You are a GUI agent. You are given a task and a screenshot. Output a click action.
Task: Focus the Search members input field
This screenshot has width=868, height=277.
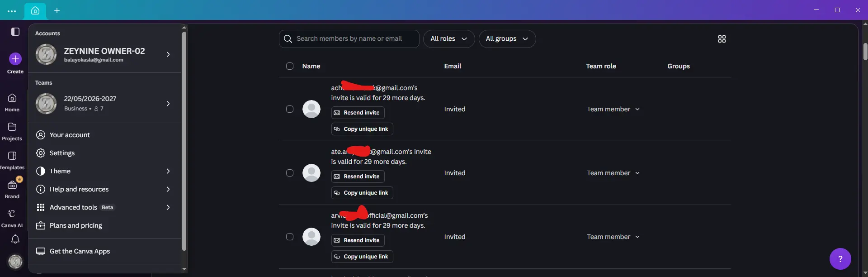(x=349, y=39)
